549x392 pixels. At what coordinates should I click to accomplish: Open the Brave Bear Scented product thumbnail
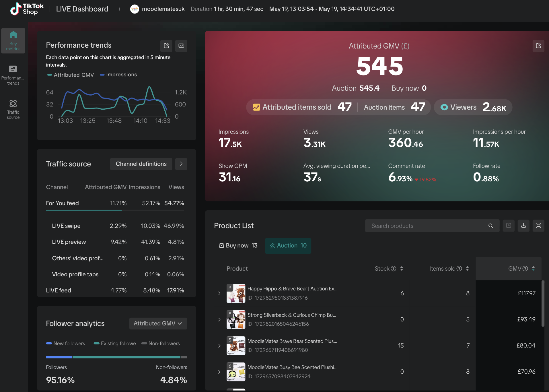coord(236,346)
